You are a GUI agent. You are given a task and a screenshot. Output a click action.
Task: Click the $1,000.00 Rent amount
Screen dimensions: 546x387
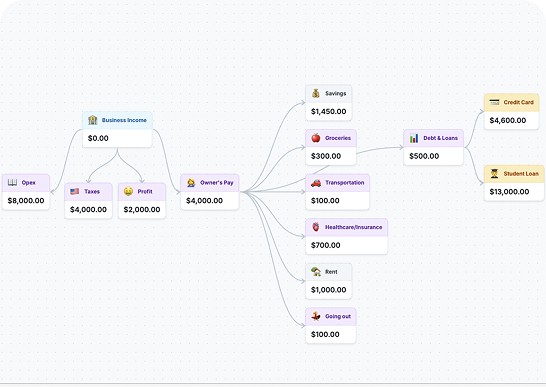point(329,290)
